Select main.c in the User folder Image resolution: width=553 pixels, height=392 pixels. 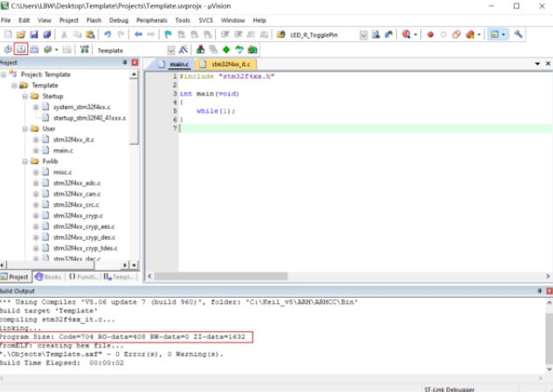pyautogui.click(x=63, y=150)
